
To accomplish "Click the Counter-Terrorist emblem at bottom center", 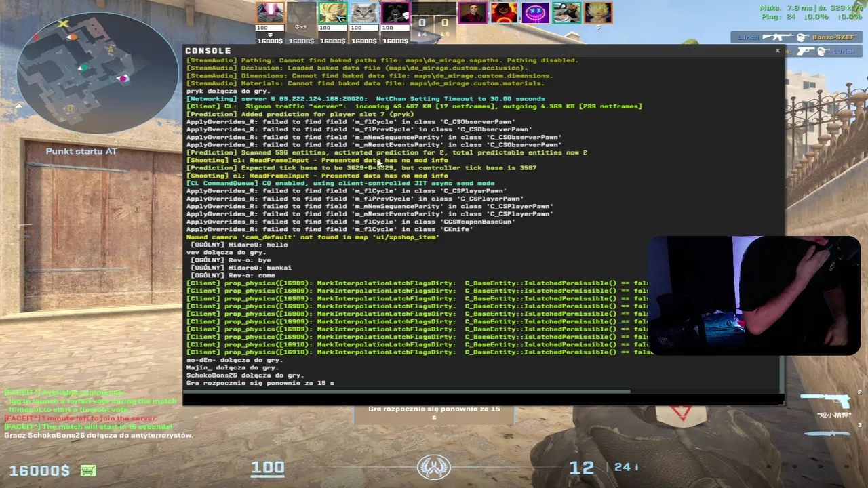I will (434, 467).
